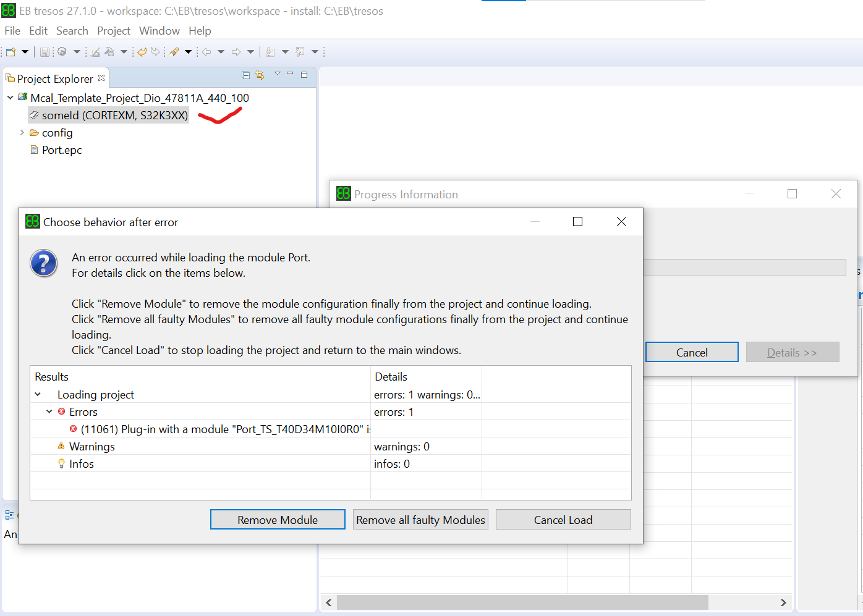Collapse the Mcal_Template_Project_Dio_47811A_440_100 project
Screen dimensions: 863x616
[x=9, y=98]
